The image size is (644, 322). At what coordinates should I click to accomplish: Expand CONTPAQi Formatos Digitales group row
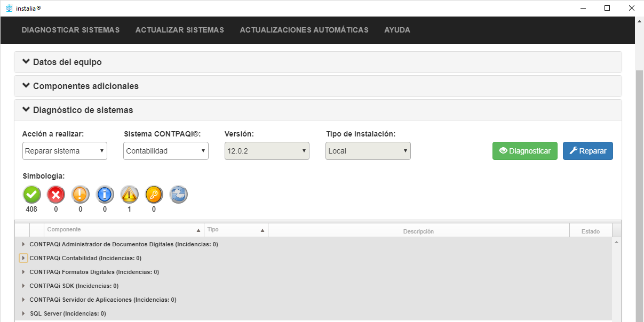tap(23, 272)
